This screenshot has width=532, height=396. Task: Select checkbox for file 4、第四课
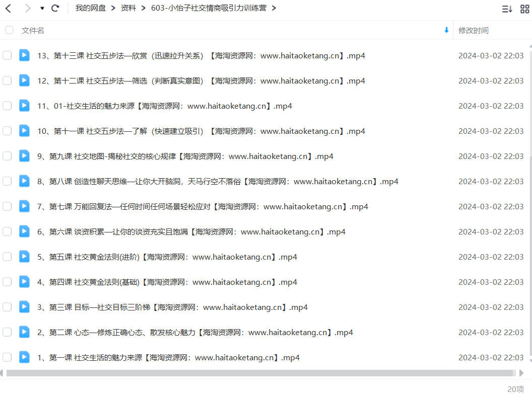coord(7,282)
